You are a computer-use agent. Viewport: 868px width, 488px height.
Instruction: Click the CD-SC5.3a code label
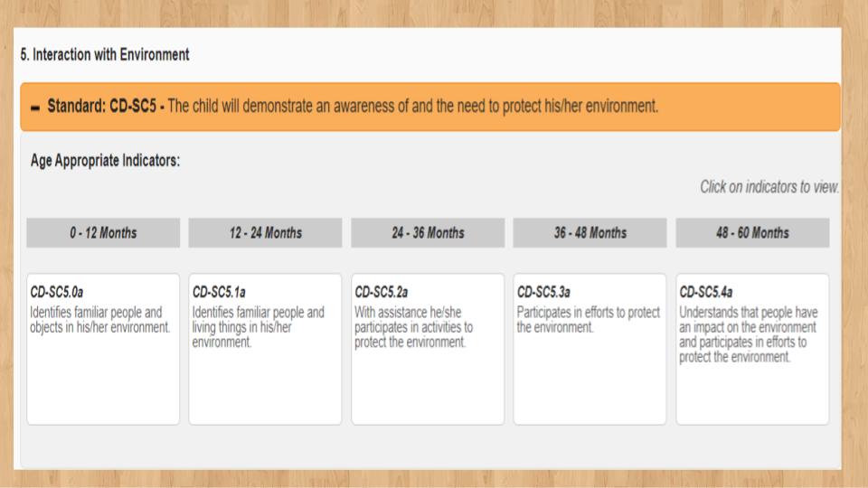(x=543, y=292)
